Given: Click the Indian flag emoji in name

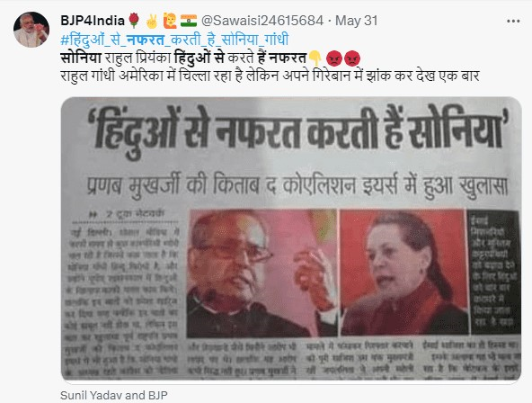Looking at the screenshot, I should click(189, 21).
